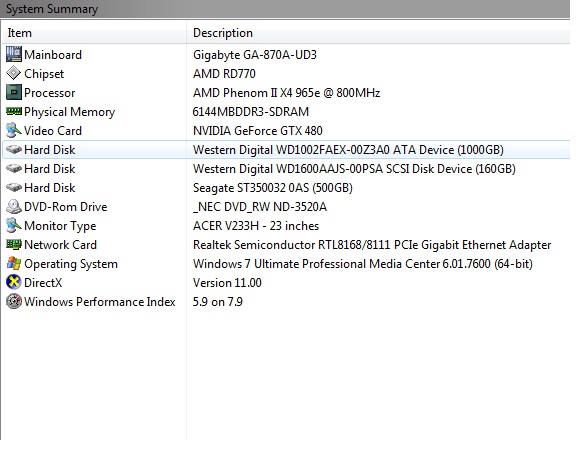Select the DirectX label
Viewport: 588px width, 461px height.
pyautogui.click(x=43, y=282)
